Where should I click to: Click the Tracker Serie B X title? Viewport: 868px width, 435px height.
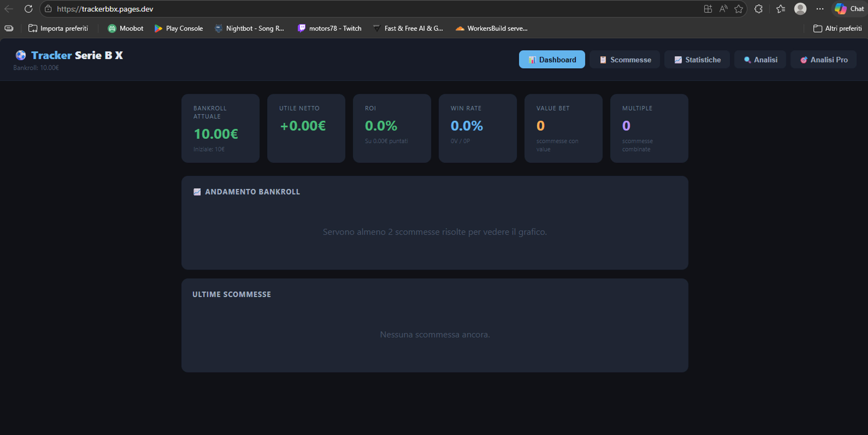77,55
